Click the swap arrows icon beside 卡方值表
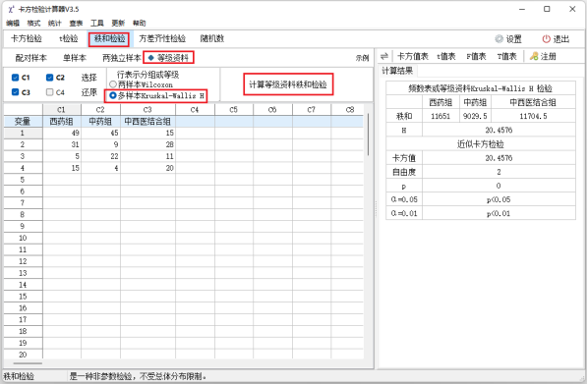 pos(384,57)
